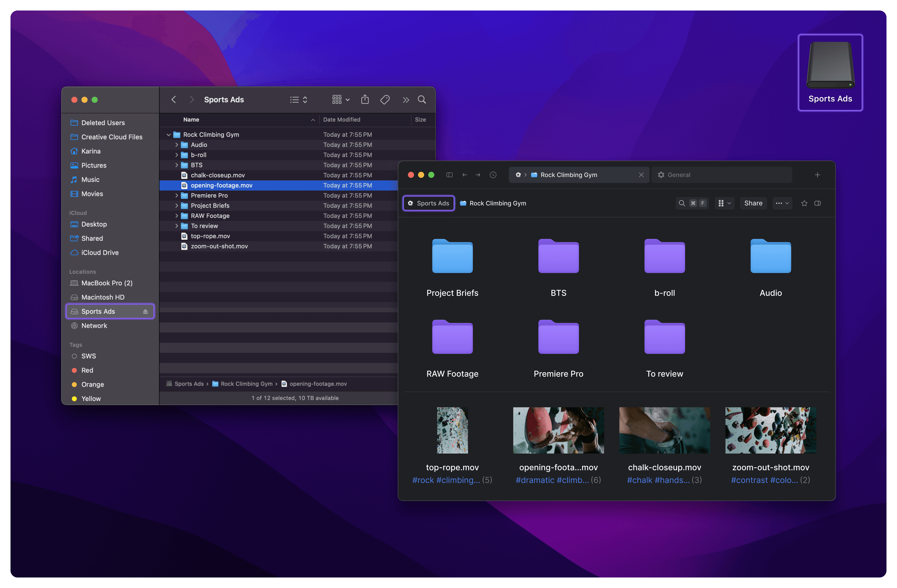Eject the Sports Ads volume from the sidebar

(145, 311)
